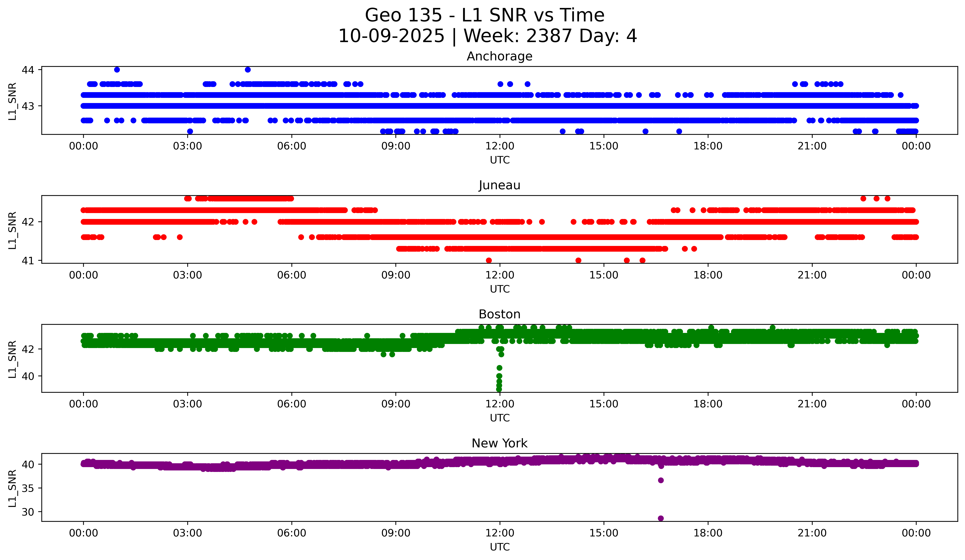Click the y-axis tick 30 in New York plot

(28, 512)
